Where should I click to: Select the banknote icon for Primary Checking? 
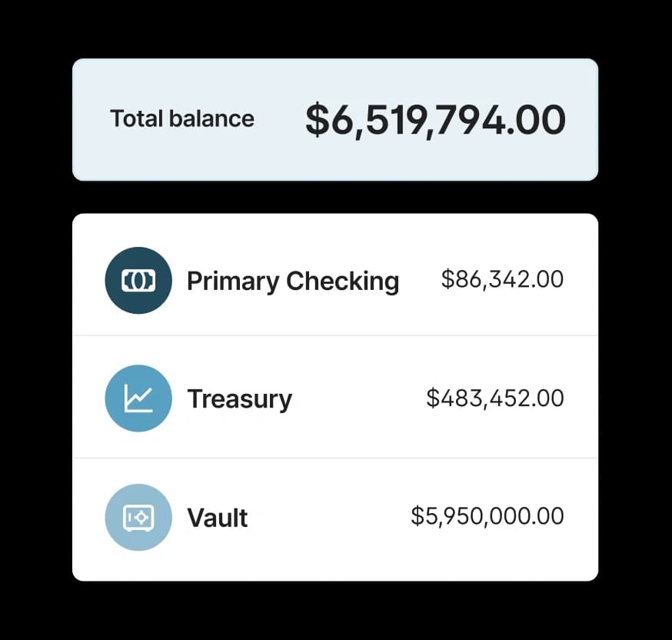point(138,281)
